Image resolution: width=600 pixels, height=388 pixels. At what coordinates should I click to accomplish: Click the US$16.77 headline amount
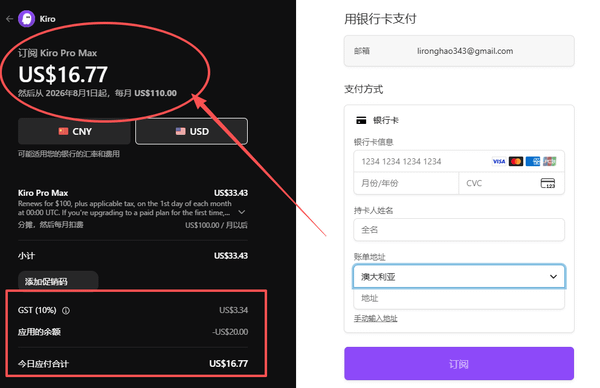63,74
